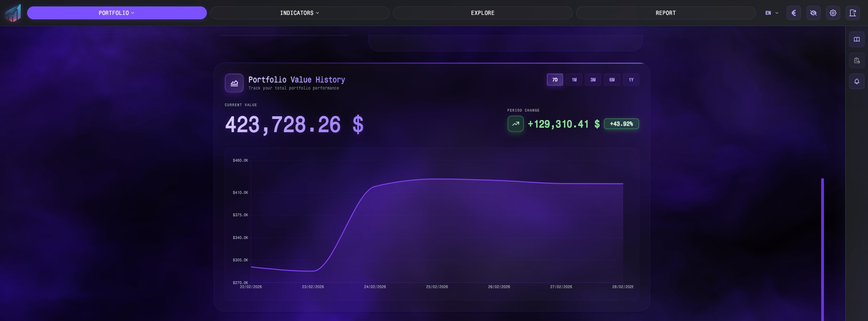868x321 pixels.
Task: Go to the EXPLORE tab
Action: click(x=482, y=13)
